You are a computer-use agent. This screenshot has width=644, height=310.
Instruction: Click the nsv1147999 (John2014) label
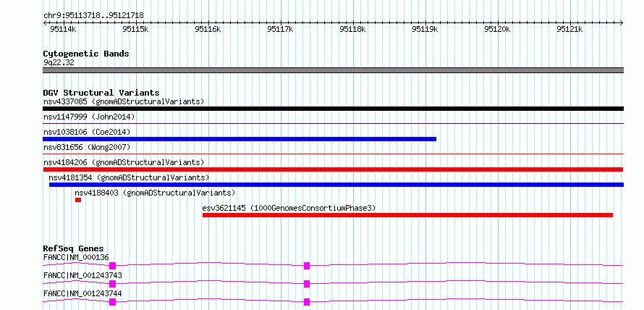coord(89,117)
